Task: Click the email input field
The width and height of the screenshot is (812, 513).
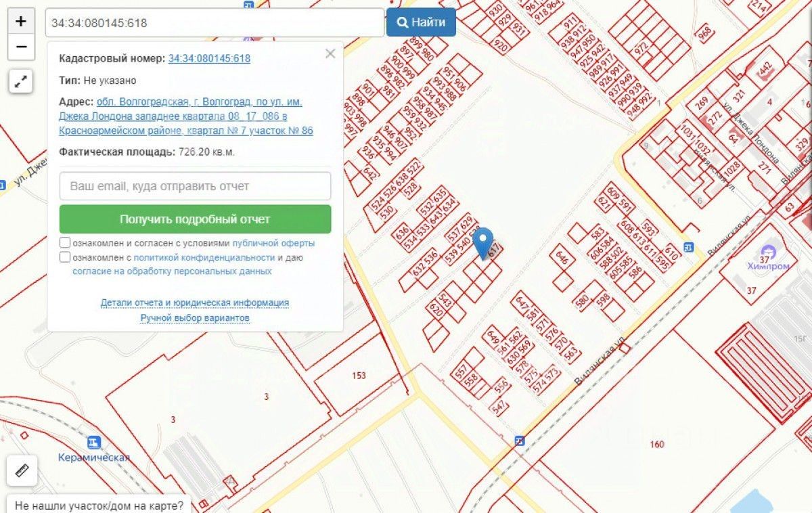Action: click(195, 186)
